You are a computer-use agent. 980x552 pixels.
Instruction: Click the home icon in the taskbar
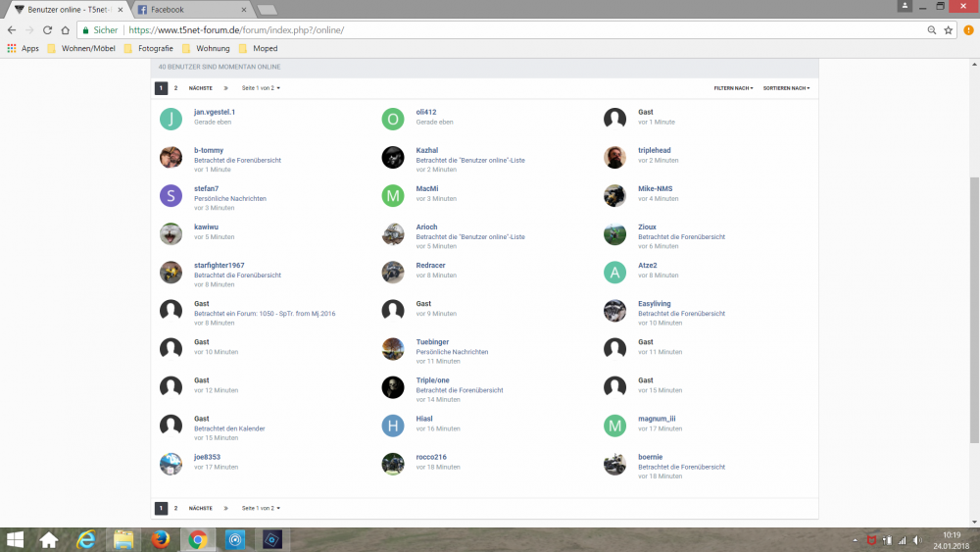point(49,539)
